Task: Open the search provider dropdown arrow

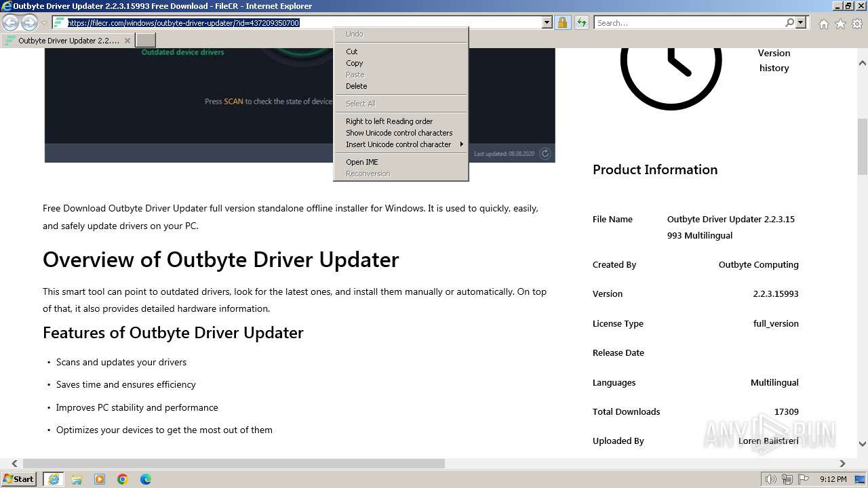Action: (801, 22)
